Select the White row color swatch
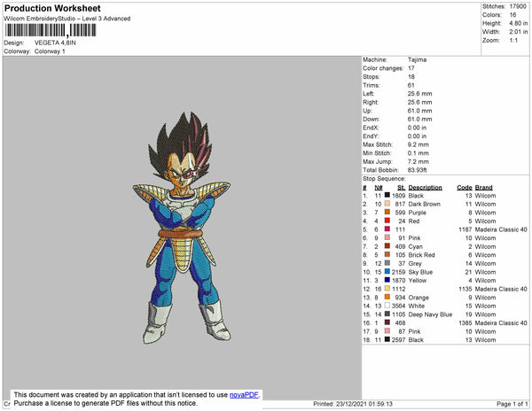 click(x=387, y=306)
